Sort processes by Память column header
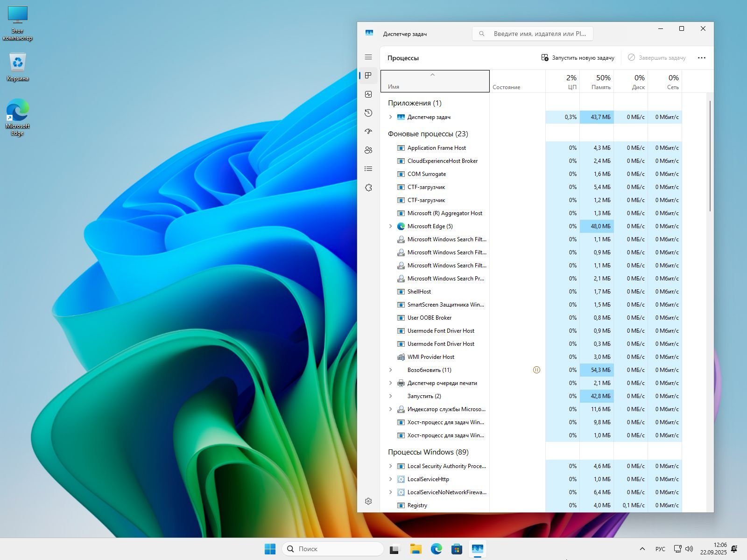747x560 pixels. point(597,82)
